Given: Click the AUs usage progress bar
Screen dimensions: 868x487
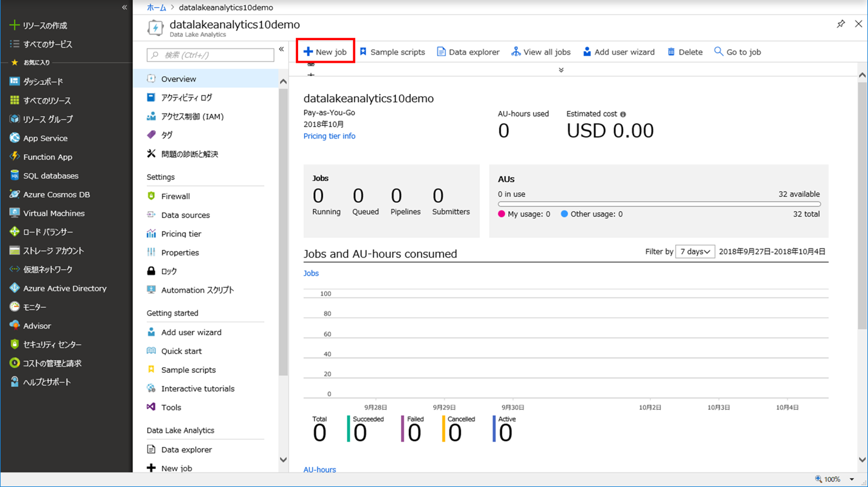Looking at the screenshot, I should click(x=659, y=204).
